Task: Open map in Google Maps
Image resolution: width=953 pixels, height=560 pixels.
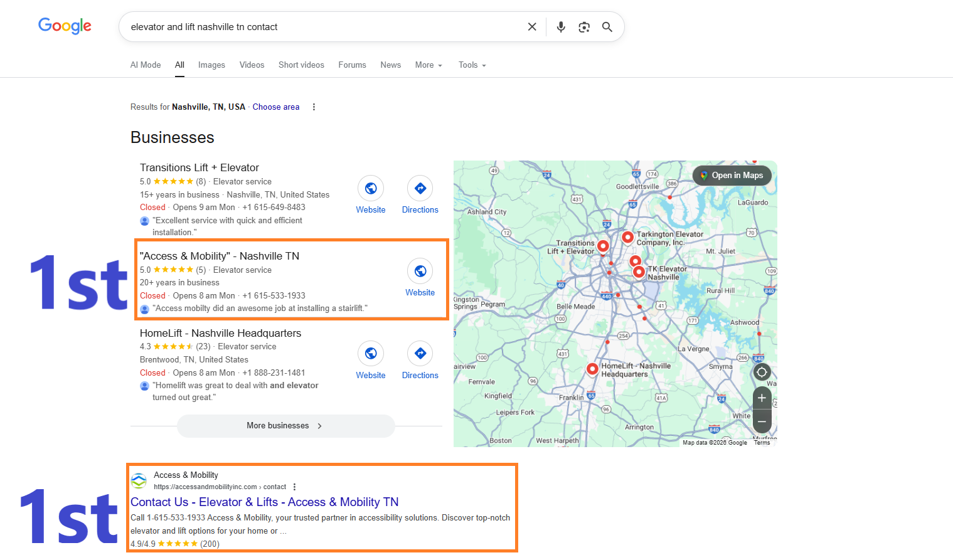Action: [x=732, y=176]
